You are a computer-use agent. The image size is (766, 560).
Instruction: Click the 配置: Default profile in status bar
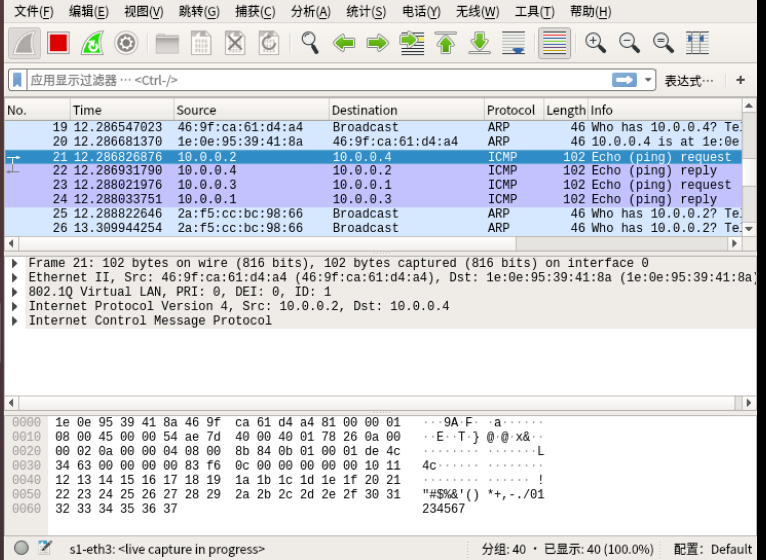point(713,549)
